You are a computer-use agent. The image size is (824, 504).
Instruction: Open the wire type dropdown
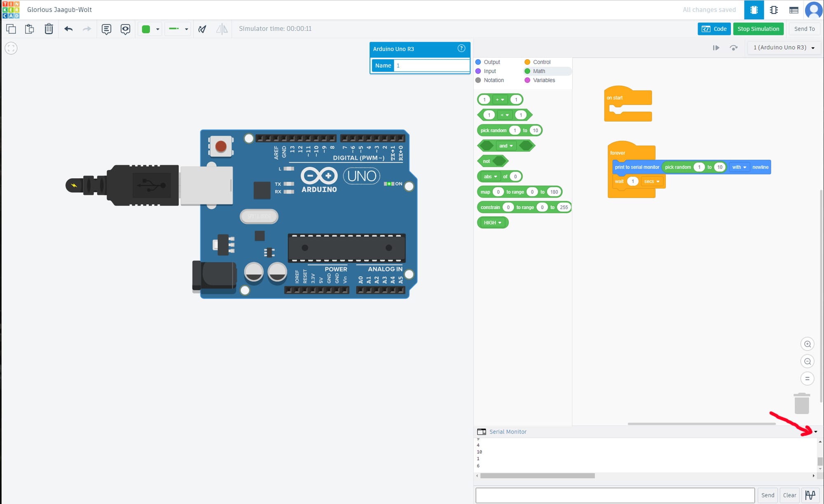(x=186, y=29)
